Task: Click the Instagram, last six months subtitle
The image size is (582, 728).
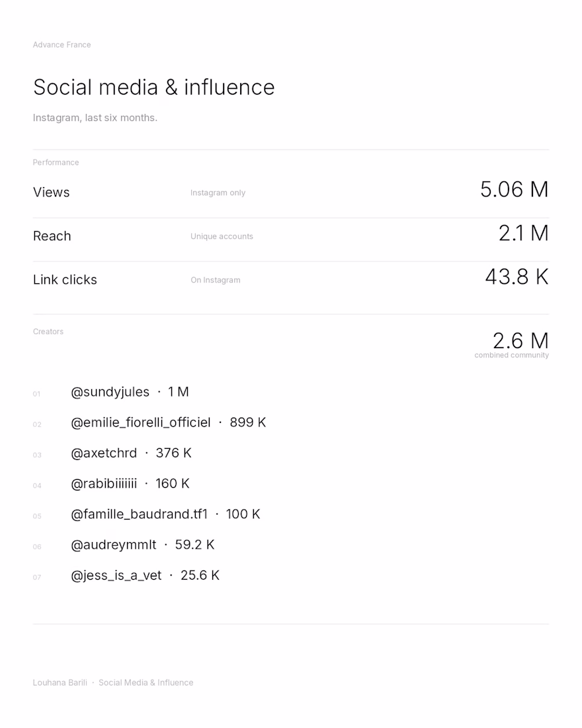Action: coord(95,118)
